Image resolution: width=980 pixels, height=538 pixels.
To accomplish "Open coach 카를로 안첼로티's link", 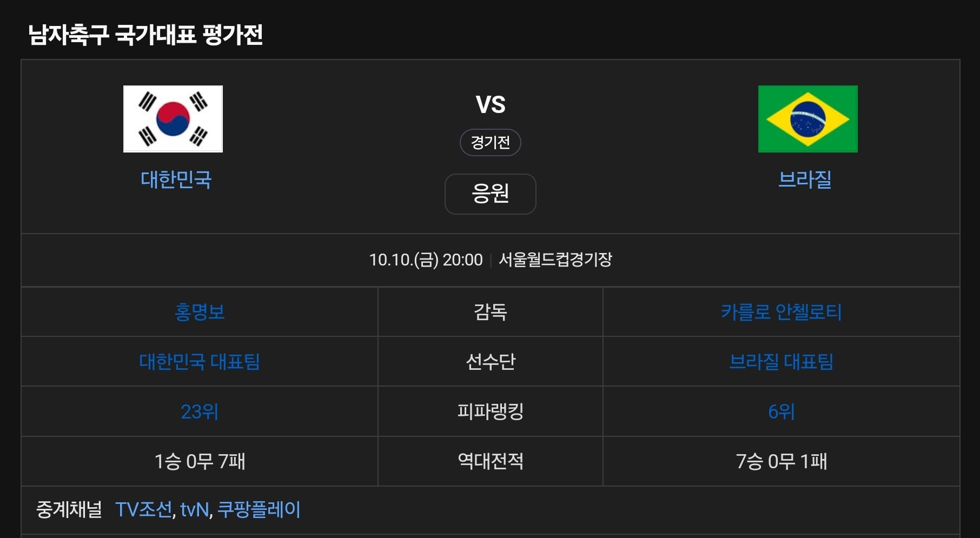I will pyautogui.click(x=781, y=312).
